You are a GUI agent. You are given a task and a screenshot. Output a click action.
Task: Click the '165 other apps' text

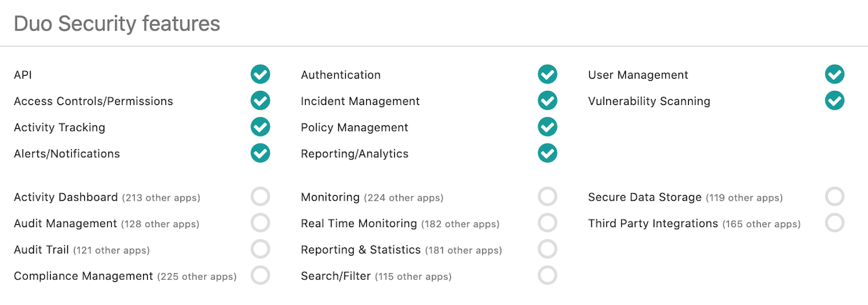(x=762, y=224)
